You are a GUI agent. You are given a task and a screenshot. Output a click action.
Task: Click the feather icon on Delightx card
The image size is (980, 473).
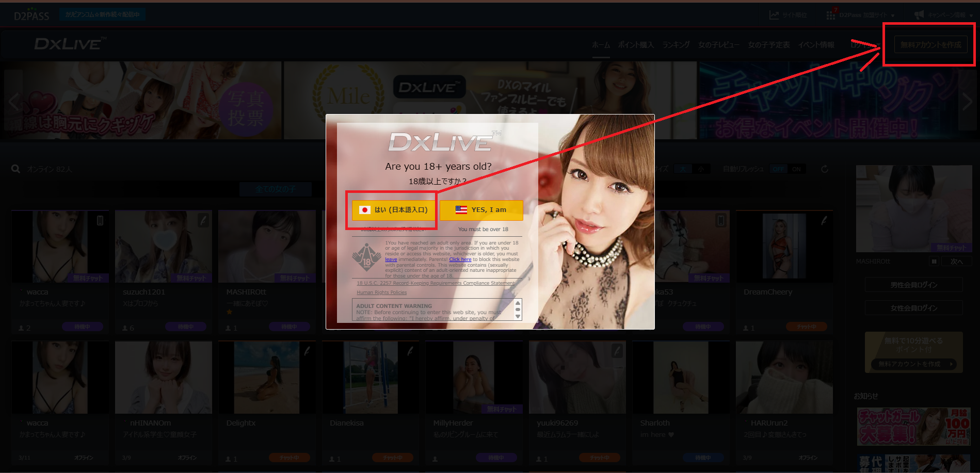307,351
